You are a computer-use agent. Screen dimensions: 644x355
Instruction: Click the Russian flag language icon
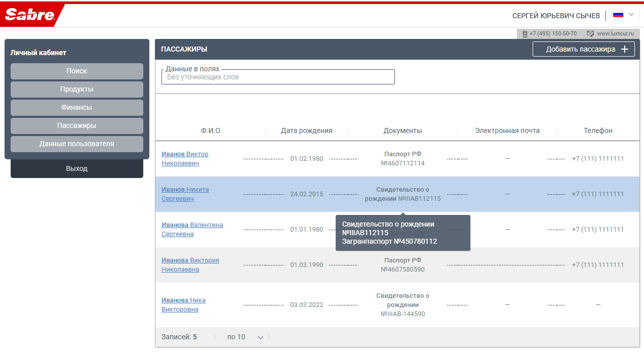pyautogui.click(x=618, y=15)
